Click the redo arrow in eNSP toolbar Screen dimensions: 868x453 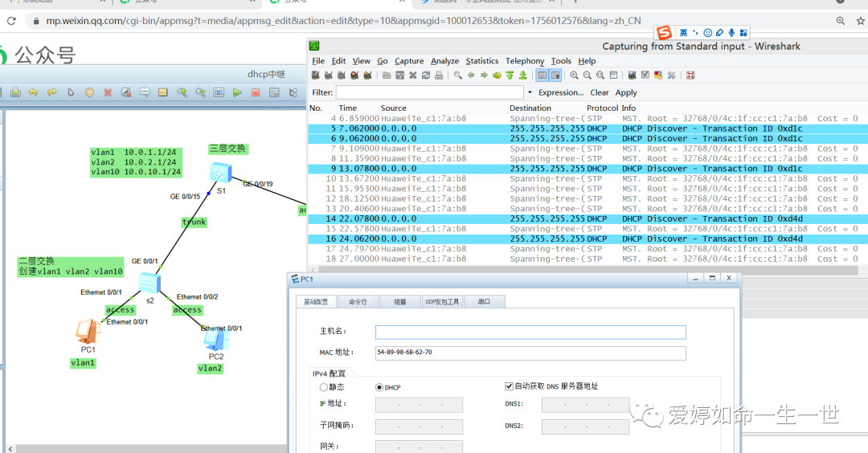(52, 92)
